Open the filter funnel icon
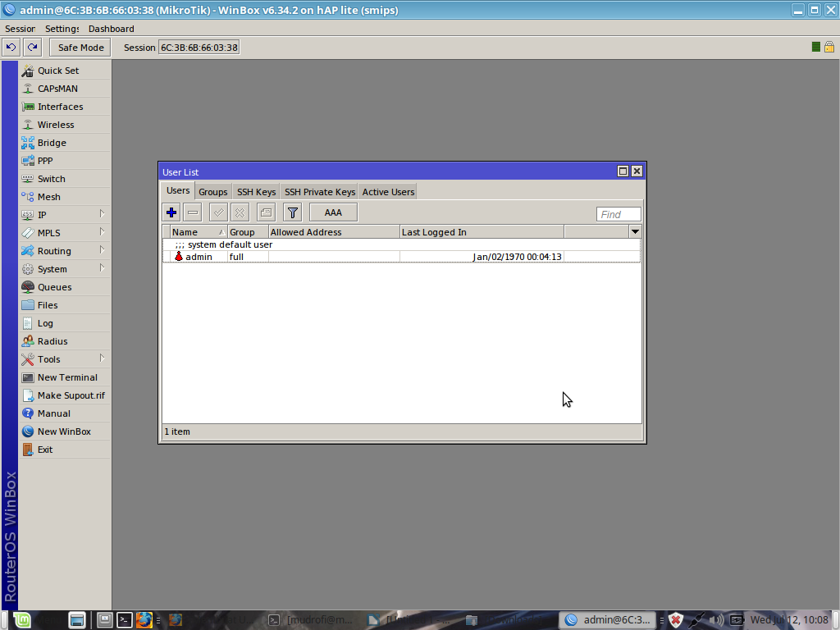 [293, 212]
